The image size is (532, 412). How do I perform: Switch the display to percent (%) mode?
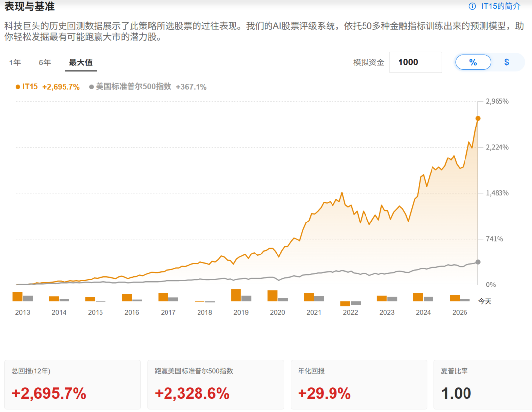click(473, 63)
